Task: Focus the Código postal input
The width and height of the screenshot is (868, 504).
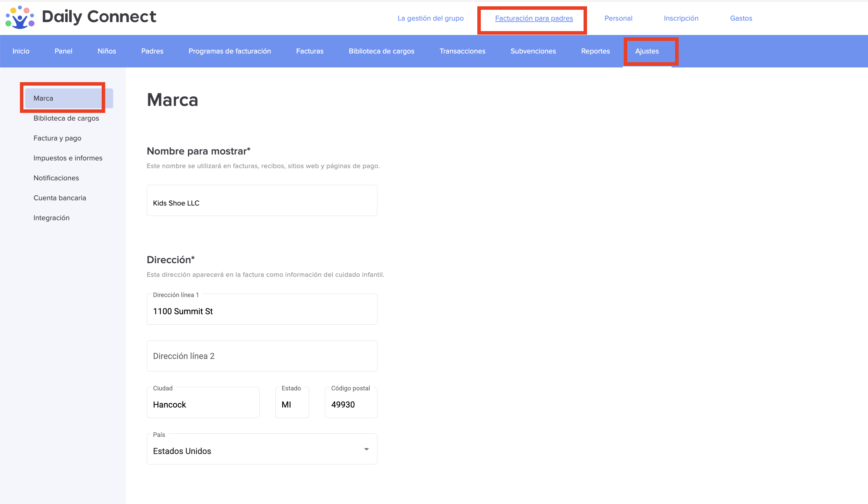Action: coord(351,404)
